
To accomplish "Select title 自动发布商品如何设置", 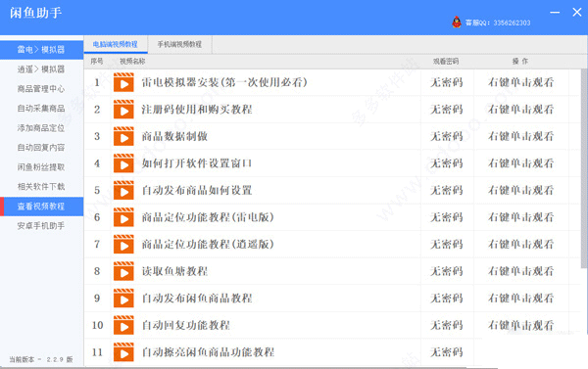I will point(197,190).
